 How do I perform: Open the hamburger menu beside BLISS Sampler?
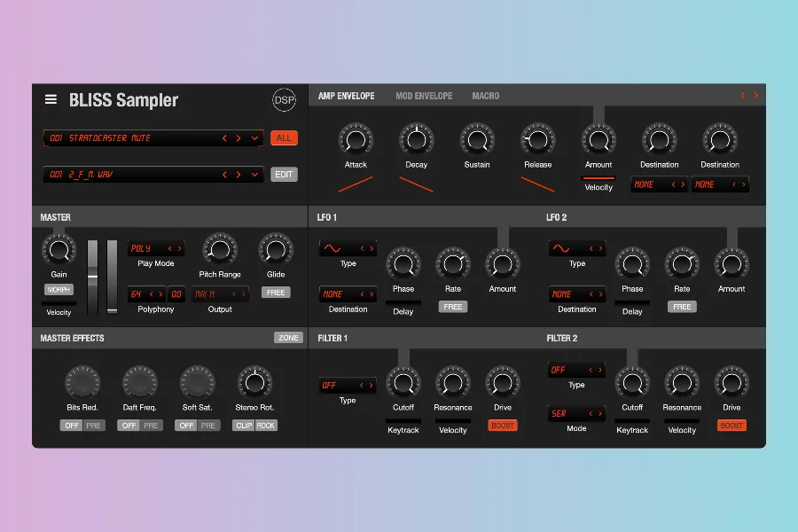[51, 100]
